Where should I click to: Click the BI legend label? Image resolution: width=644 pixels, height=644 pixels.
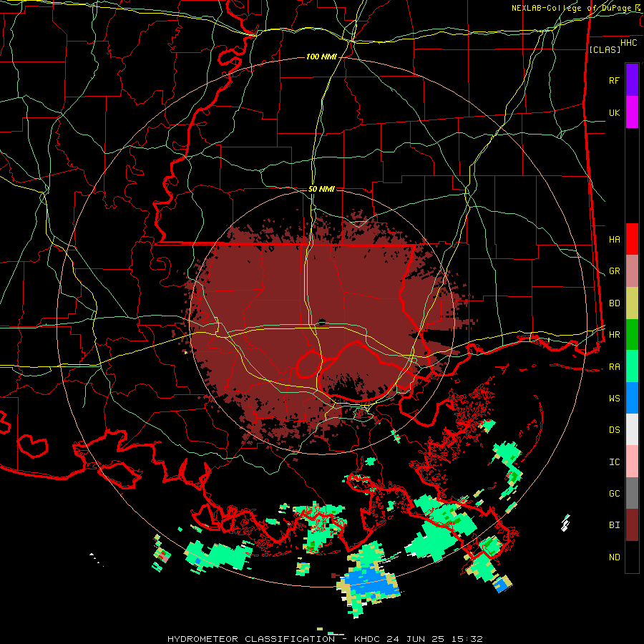pyautogui.click(x=614, y=525)
